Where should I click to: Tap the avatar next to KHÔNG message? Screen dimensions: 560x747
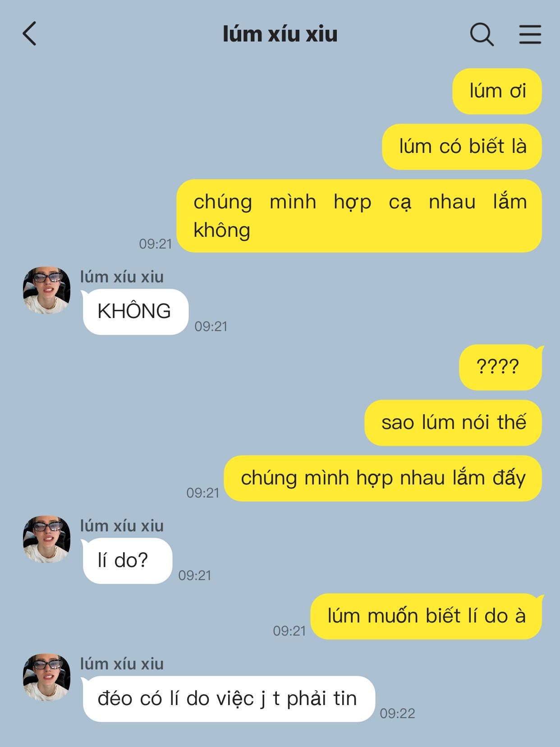(x=46, y=290)
